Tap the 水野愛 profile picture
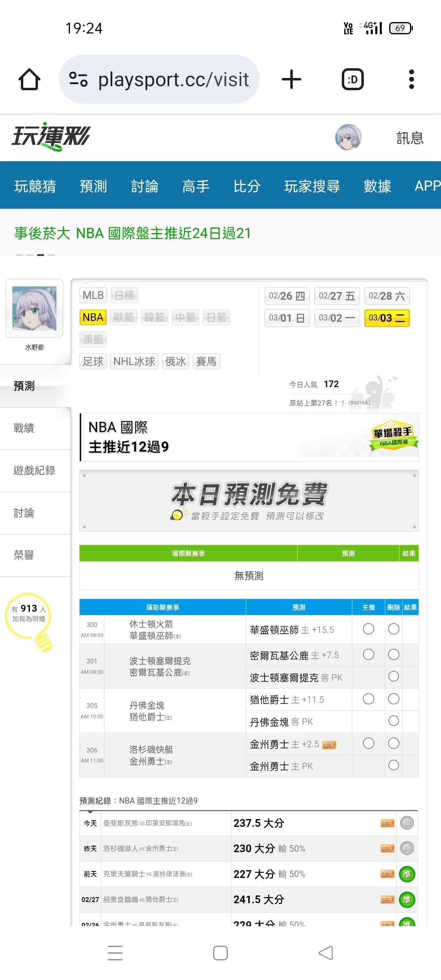The image size is (441, 980). [x=34, y=308]
